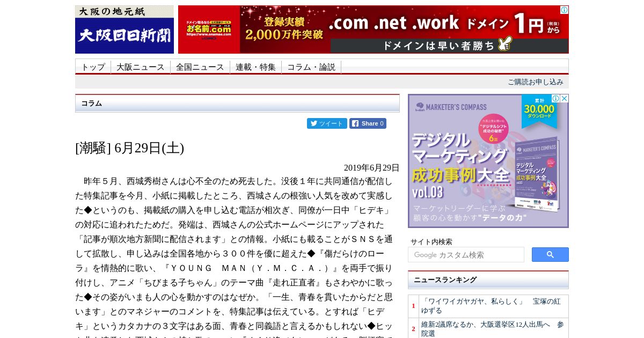This screenshot has height=338, width=644.
Task: Open the トップ navigation tab
Action: click(x=93, y=67)
